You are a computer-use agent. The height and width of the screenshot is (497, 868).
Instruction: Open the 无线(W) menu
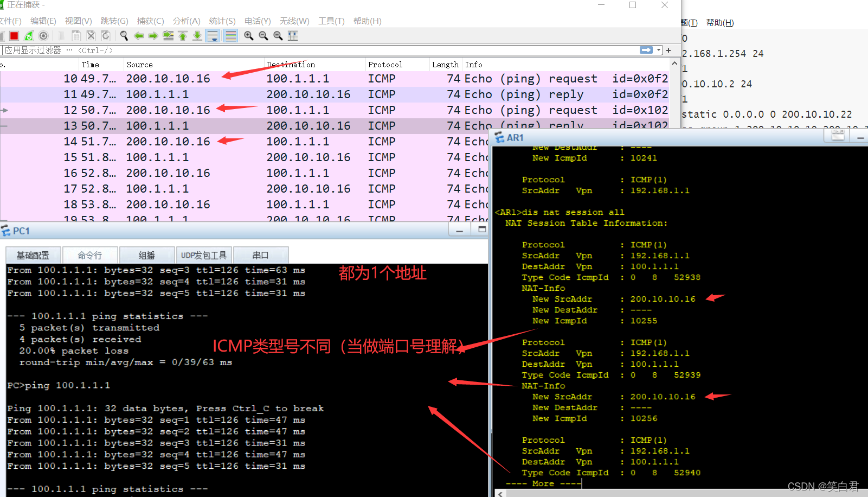[294, 21]
